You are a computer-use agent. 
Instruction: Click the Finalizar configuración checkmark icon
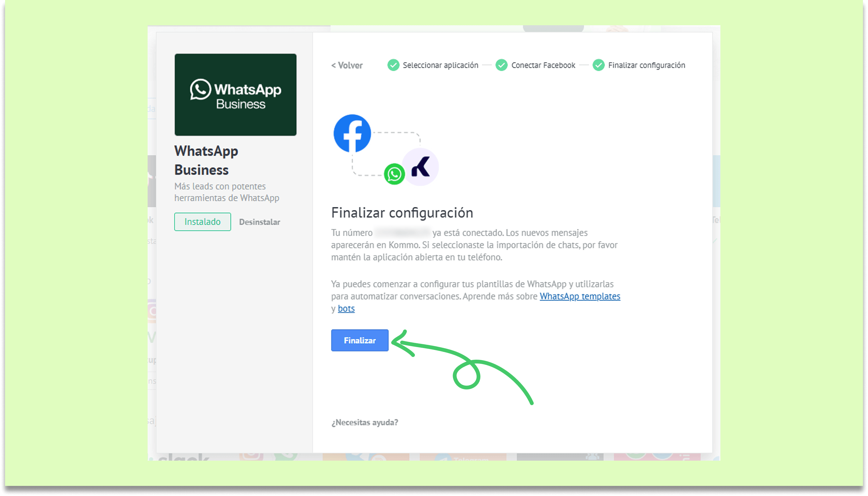pos(598,65)
